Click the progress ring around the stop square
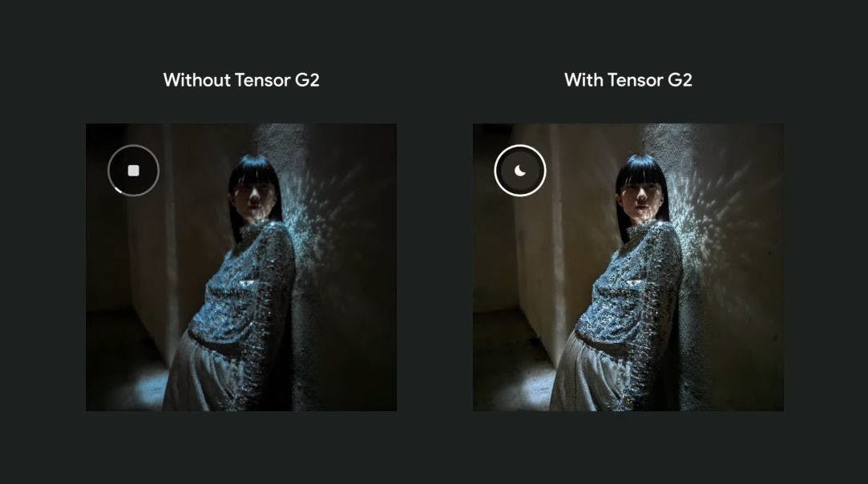 (x=133, y=171)
